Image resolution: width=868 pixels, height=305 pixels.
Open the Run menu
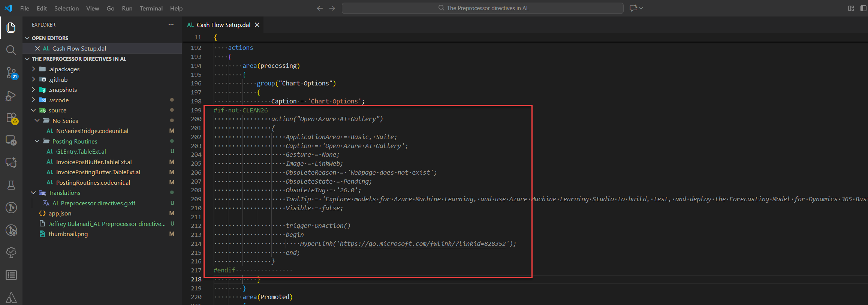[x=127, y=8]
